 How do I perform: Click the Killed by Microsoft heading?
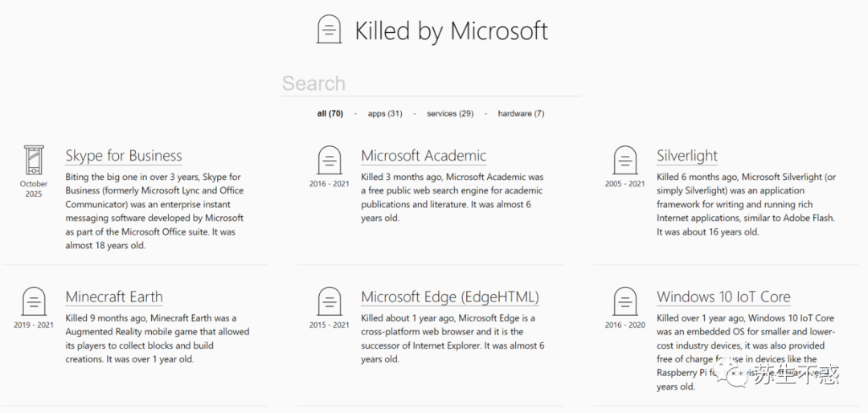pos(451,31)
